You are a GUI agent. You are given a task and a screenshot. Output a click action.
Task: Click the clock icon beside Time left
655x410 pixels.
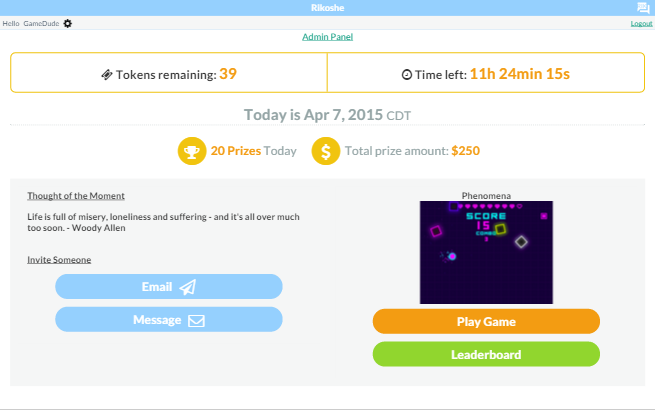pyautogui.click(x=406, y=75)
